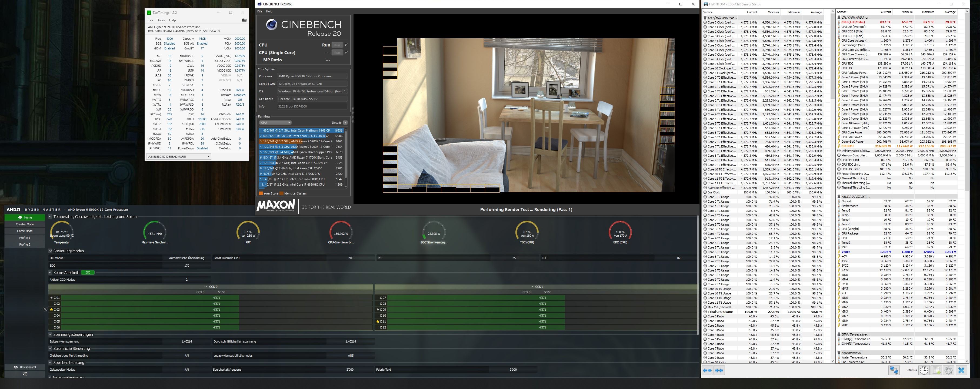Open HWiNFO sensor settings gear icon

948,370
